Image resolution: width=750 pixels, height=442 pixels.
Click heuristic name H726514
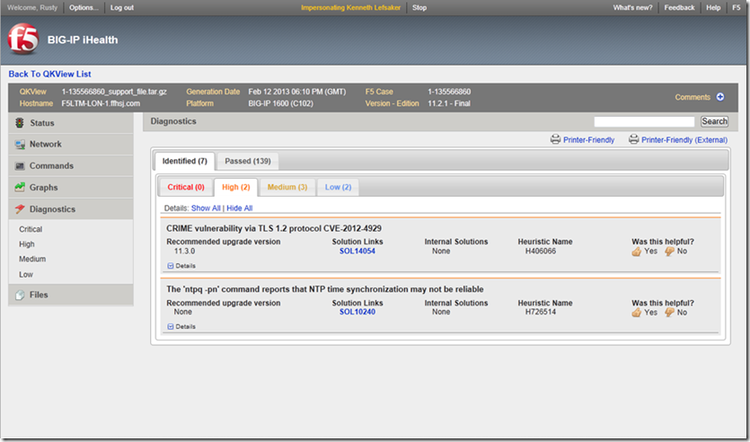540,312
